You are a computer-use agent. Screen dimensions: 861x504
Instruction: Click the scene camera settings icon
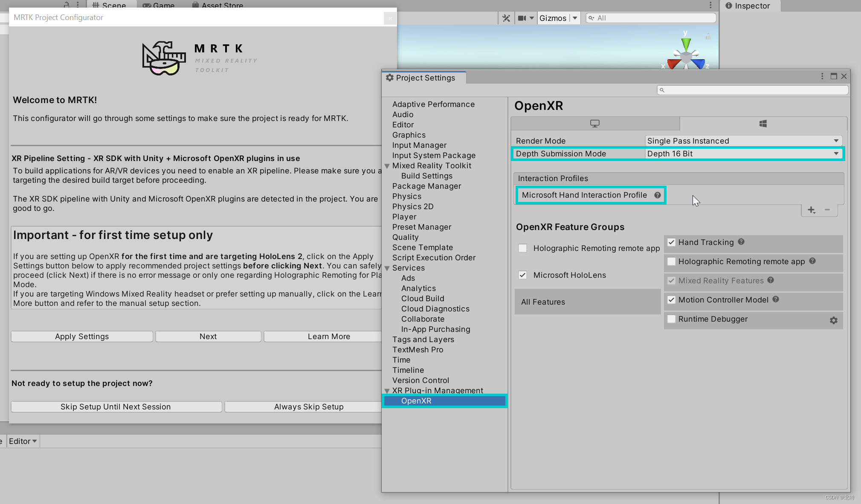(522, 18)
